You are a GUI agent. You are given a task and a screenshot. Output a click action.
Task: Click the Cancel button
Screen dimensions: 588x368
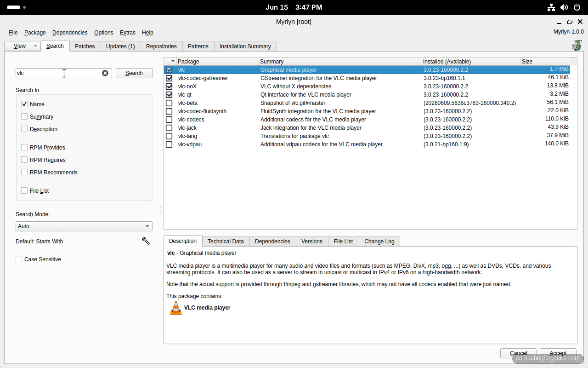point(519,353)
